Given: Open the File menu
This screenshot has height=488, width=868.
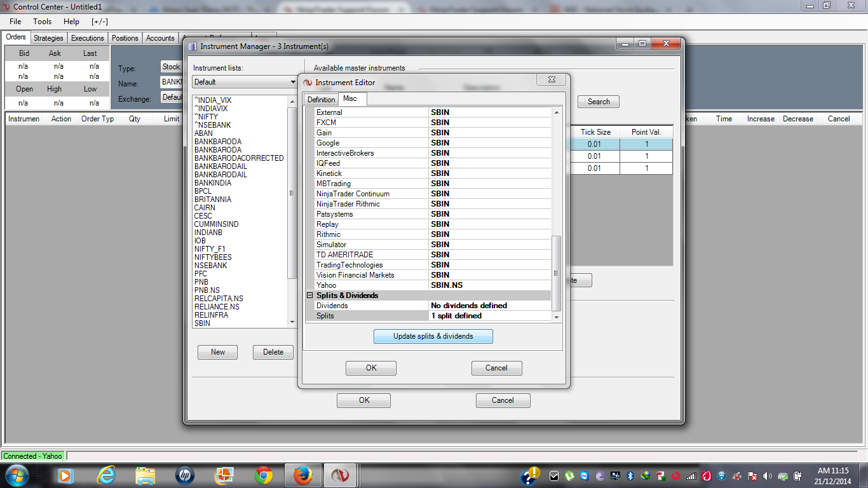Looking at the screenshot, I should (x=15, y=22).
